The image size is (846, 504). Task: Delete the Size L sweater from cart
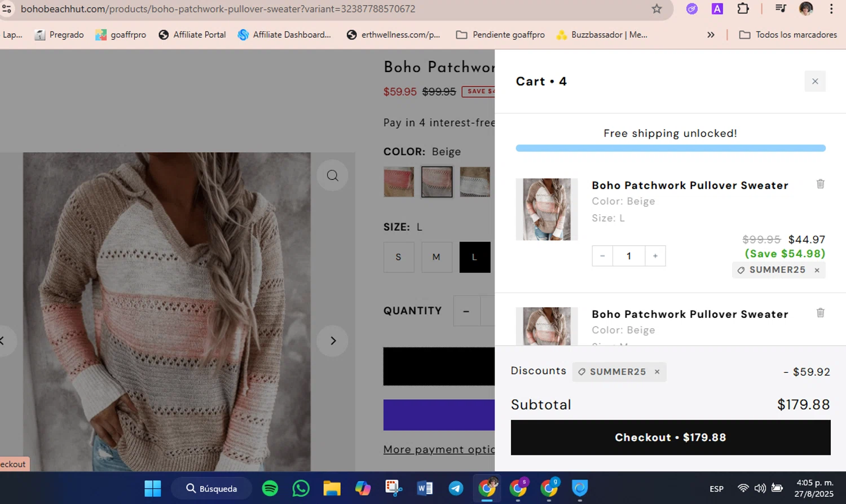coord(821,184)
